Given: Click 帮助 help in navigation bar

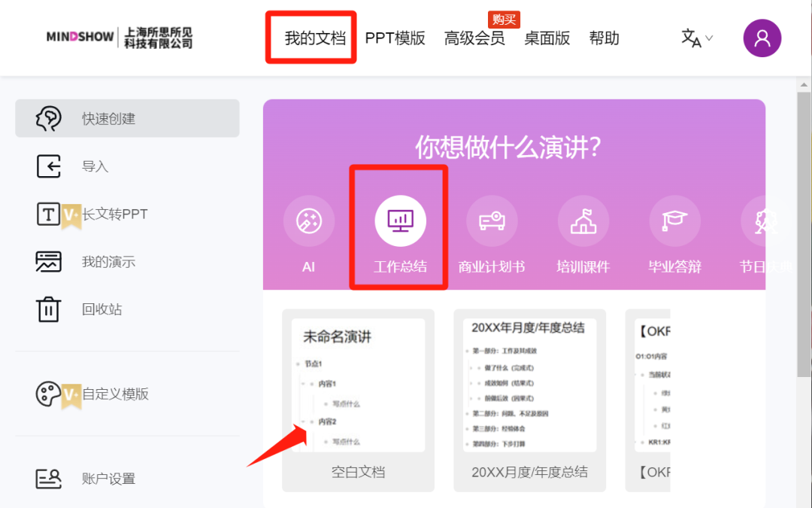Looking at the screenshot, I should pyautogui.click(x=604, y=38).
